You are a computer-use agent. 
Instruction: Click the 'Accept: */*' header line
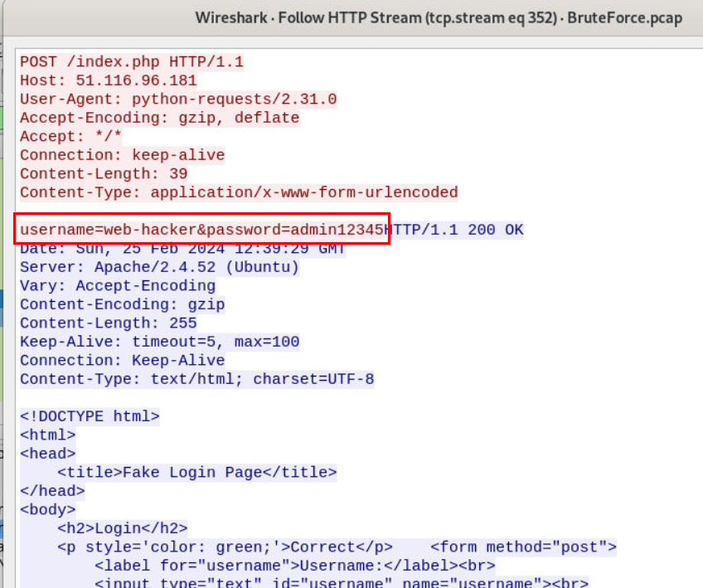[x=70, y=136]
